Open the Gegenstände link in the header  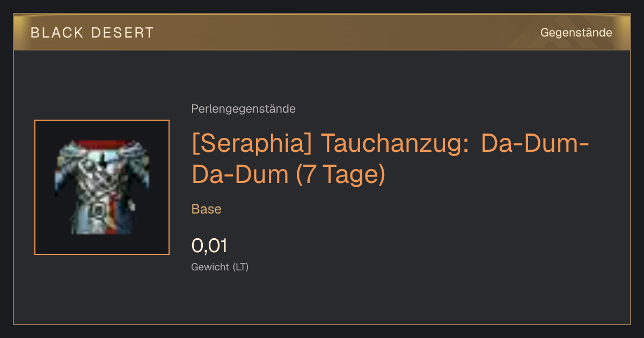tap(576, 33)
